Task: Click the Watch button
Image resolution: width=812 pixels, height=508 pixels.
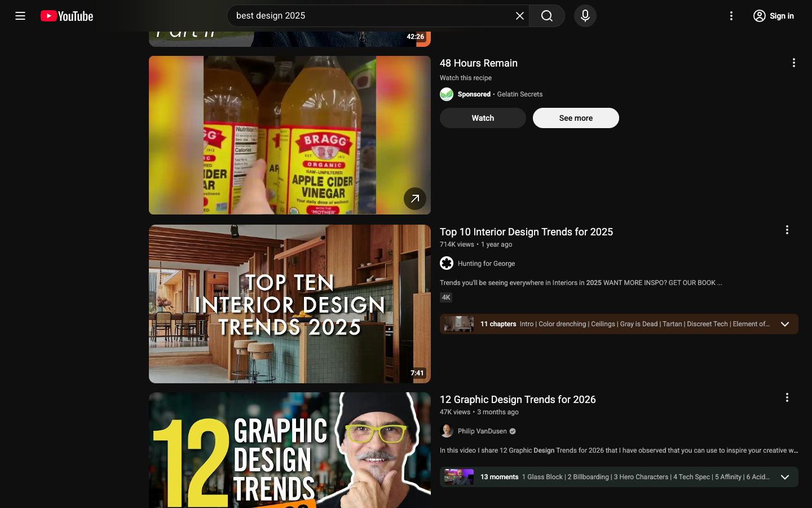Action: click(x=483, y=118)
